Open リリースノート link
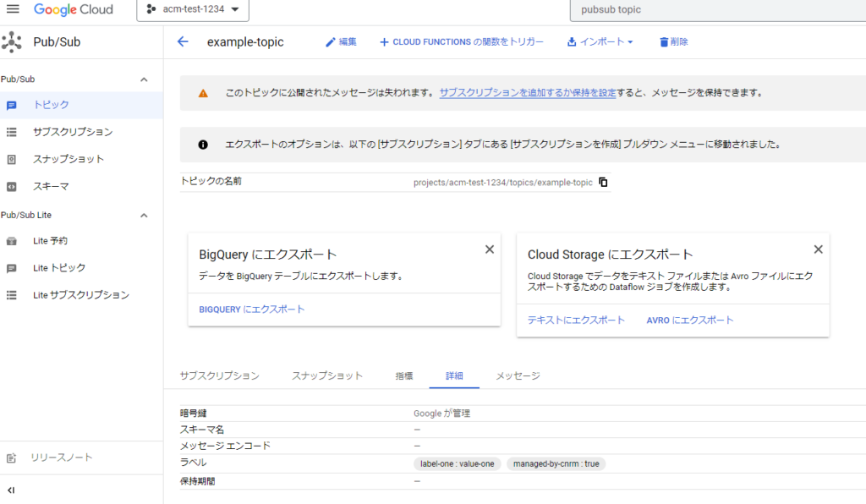This screenshot has height=504, width=866. [61, 457]
